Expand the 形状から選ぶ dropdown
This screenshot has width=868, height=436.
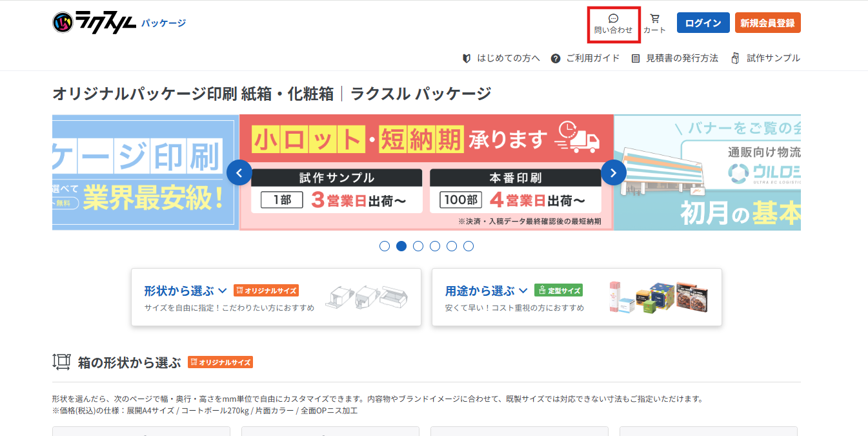click(186, 291)
